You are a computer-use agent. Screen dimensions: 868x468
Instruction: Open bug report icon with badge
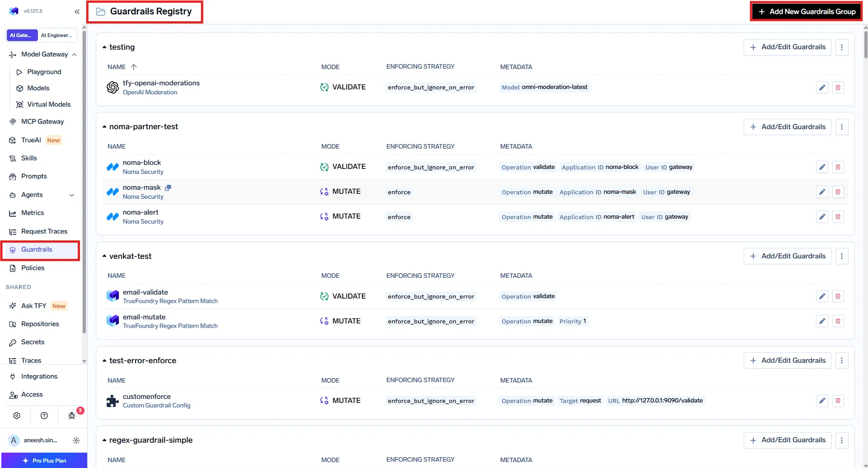(72, 416)
